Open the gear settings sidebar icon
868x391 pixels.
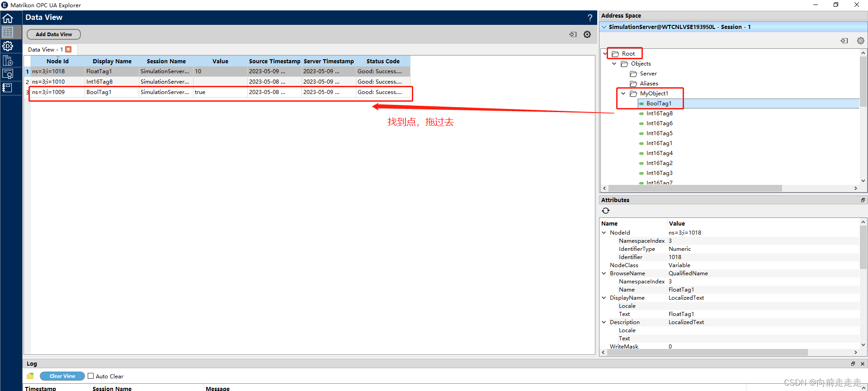click(8, 46)
